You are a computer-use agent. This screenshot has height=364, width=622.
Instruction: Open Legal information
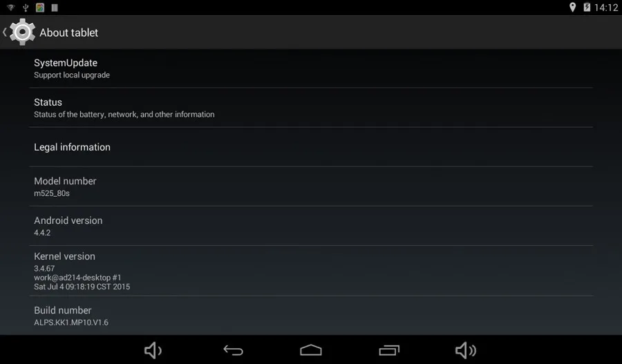pyautogui.click(x=311, y=147)
